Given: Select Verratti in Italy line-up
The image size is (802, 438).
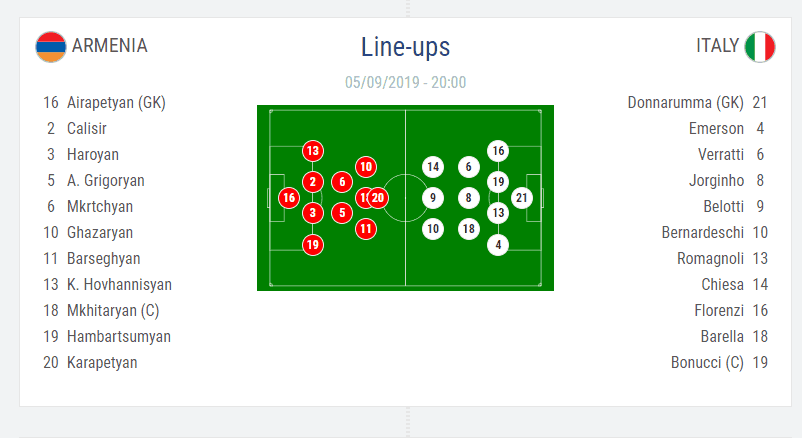Looking at the screenshot, I should 721,155.
